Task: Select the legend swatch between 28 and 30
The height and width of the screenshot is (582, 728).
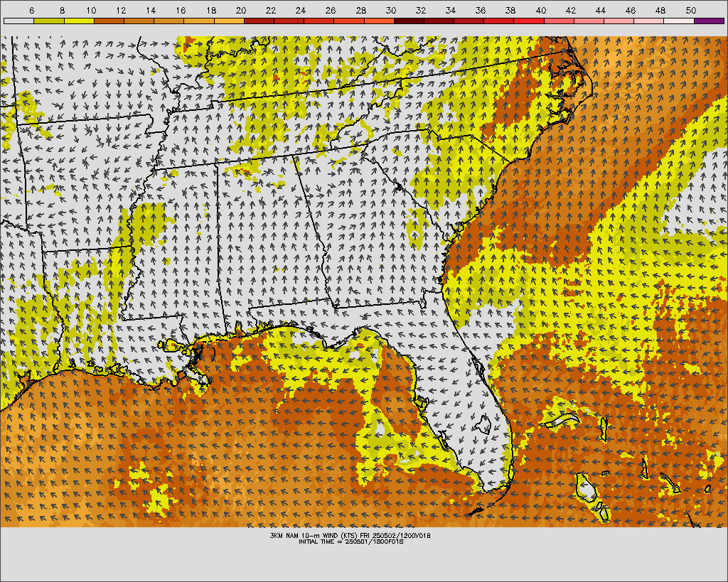Action: (x=380, y=21)
